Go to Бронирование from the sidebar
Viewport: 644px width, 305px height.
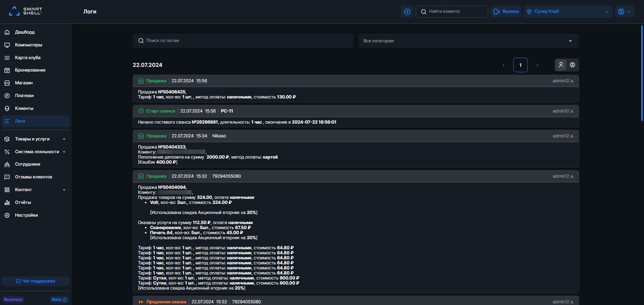[31, 70]
